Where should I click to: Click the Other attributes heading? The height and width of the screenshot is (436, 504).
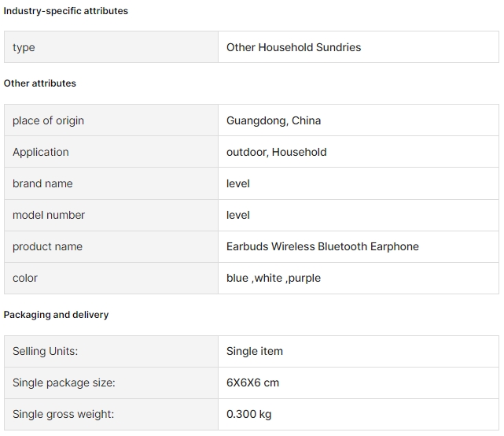pos(40,83)
